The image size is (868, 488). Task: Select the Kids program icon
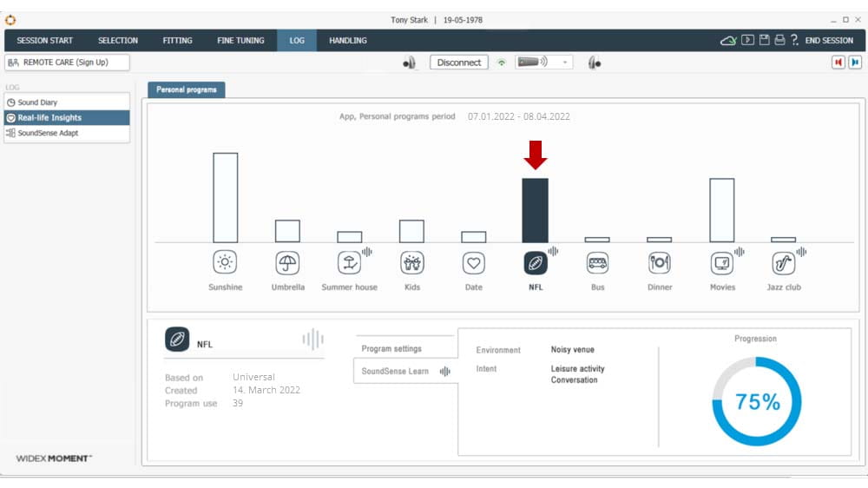(x=411, y=262)
